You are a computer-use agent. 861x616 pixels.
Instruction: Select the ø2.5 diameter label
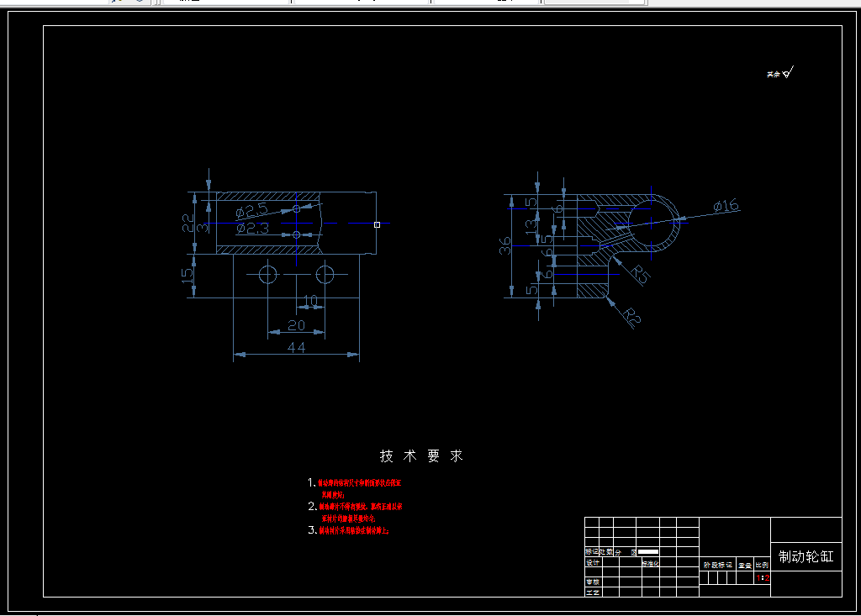pos(251,210)
